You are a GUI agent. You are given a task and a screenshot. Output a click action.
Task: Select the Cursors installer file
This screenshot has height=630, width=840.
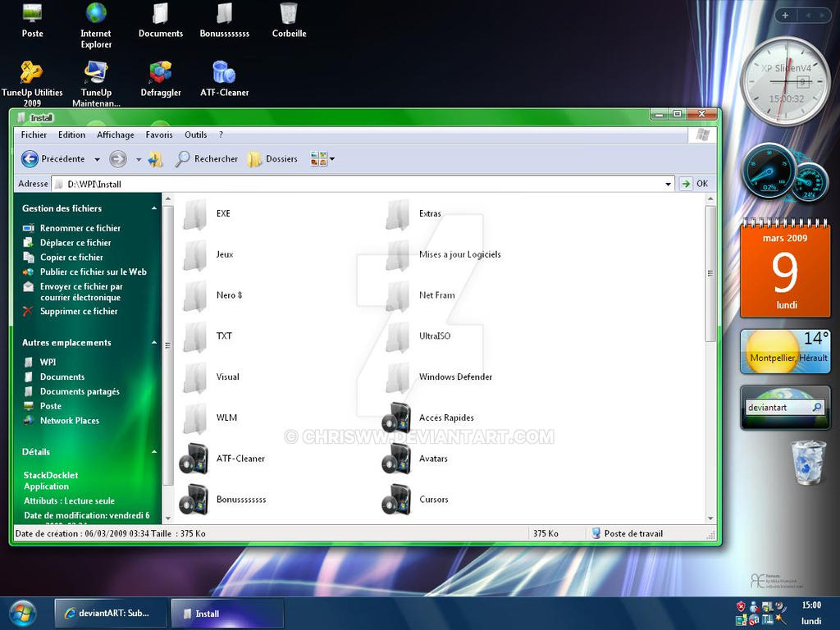coord(415,500)
